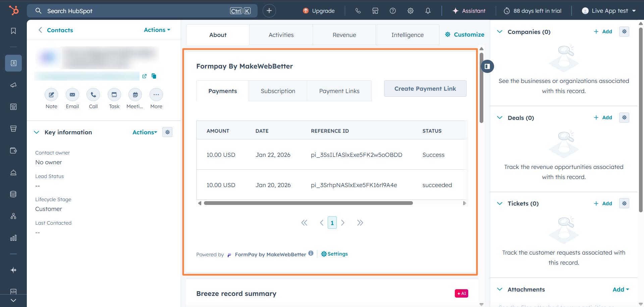Click the Email action icon
This screenshot has width=644, height=307.
point(72,95)
